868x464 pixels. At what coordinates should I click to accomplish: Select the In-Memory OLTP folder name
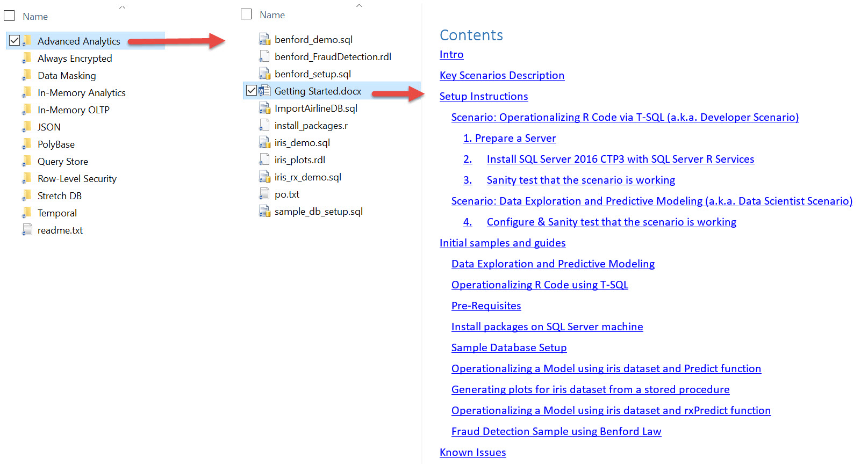(74, 110)
